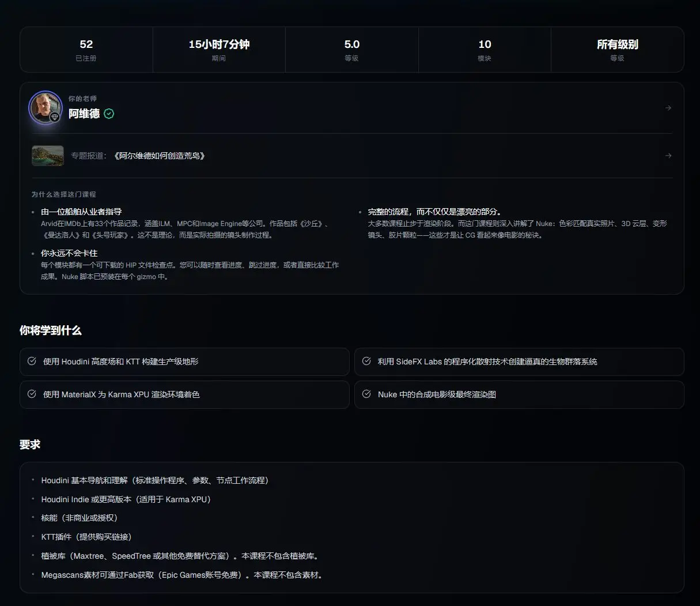
Task: Click the diamond badge on the teacher avatar
Action: click(55, 117)
